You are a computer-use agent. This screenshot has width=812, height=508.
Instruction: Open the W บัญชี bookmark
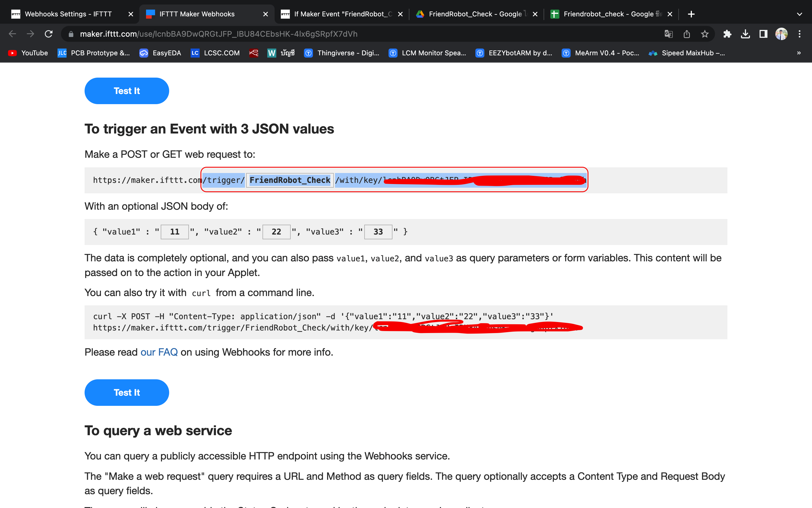(x=281, y=53)
